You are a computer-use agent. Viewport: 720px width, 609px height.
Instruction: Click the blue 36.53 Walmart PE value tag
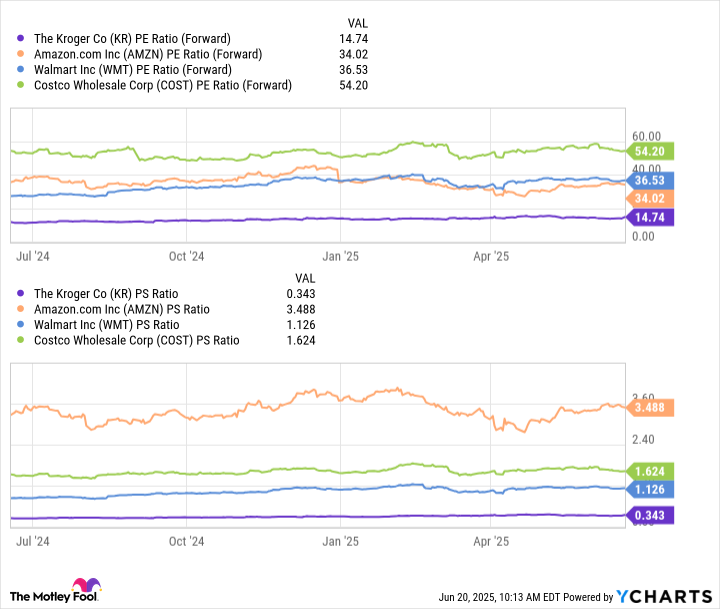tap(650, 180)
